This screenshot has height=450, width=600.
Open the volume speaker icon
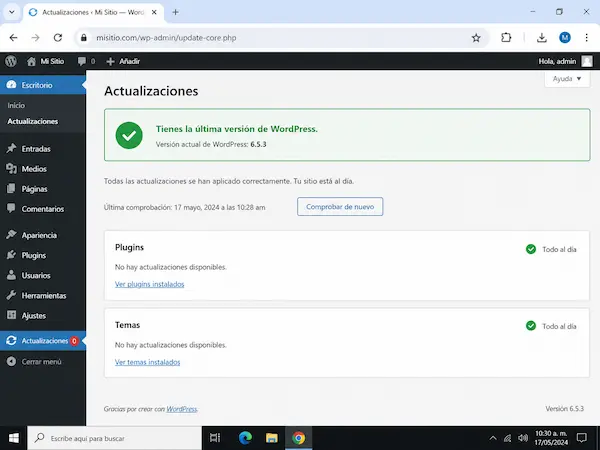(x=522, y=438)
